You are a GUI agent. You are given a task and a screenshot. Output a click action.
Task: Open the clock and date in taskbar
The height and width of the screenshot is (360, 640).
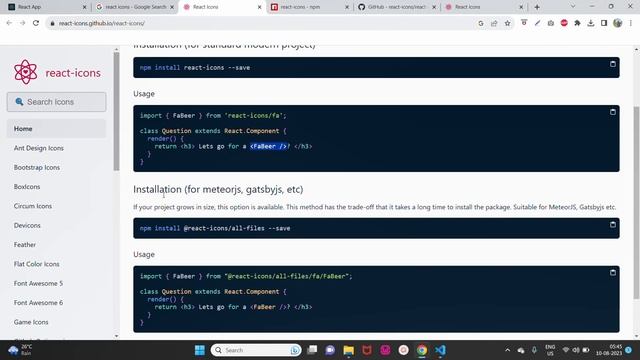(x=609, y=350)
